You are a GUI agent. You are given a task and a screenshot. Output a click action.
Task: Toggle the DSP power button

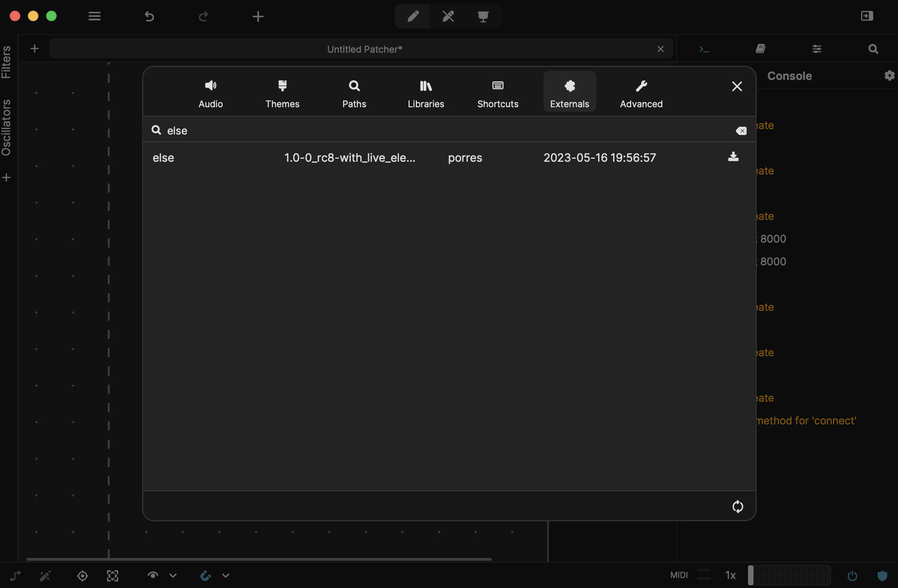point(852,576)
